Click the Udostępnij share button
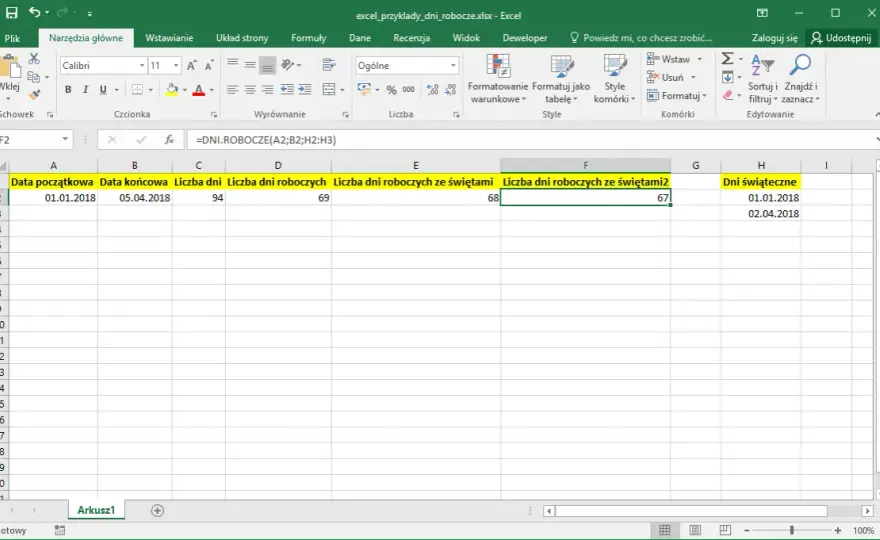 point(842,38)
